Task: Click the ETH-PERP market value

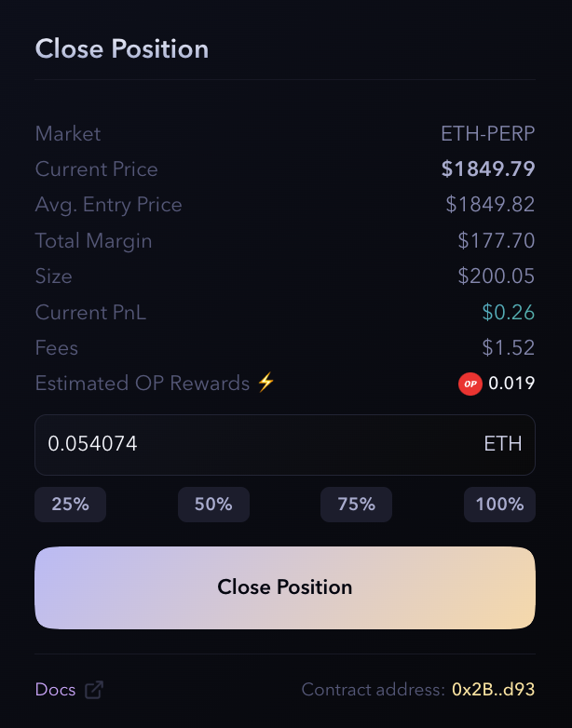Action: pos(487,134)
